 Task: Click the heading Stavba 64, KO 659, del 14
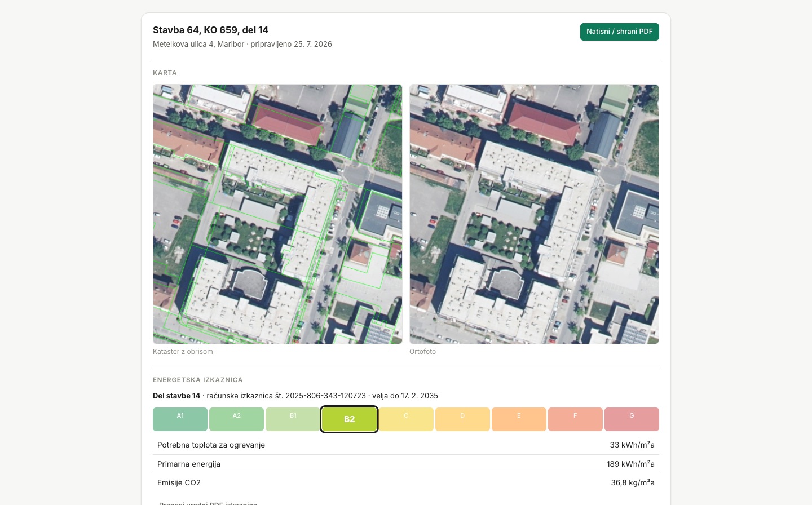[210, 30]
